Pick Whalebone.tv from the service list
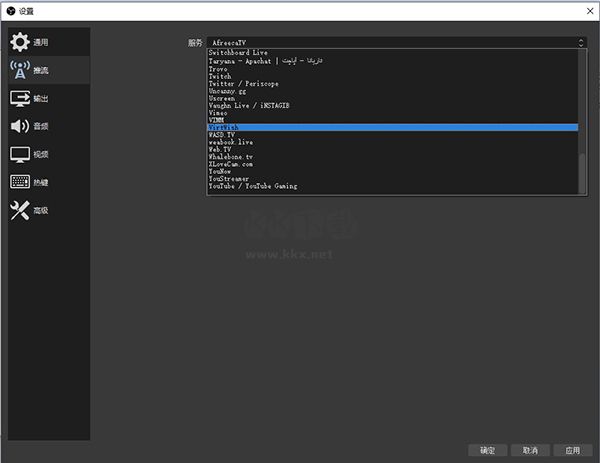 [x=393, y=157]
